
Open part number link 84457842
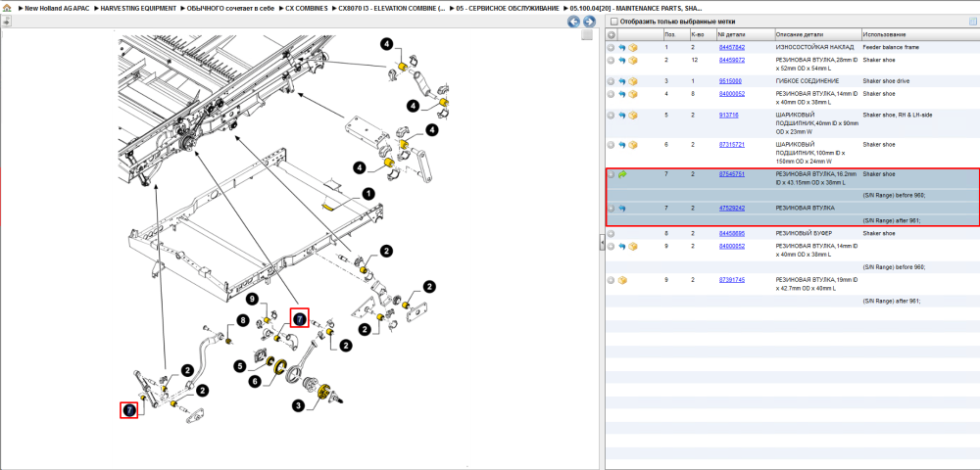click(x=731, y=47)
